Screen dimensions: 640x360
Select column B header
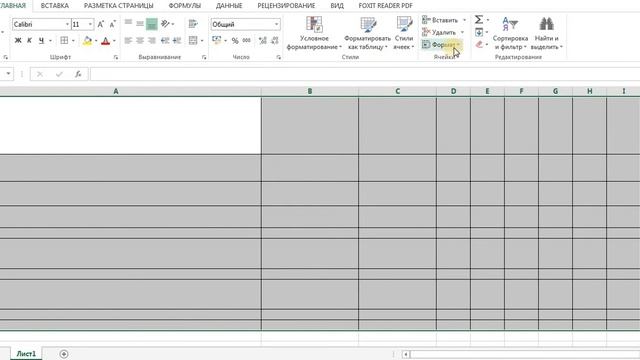pyautogui.click(x=310, y=91)
